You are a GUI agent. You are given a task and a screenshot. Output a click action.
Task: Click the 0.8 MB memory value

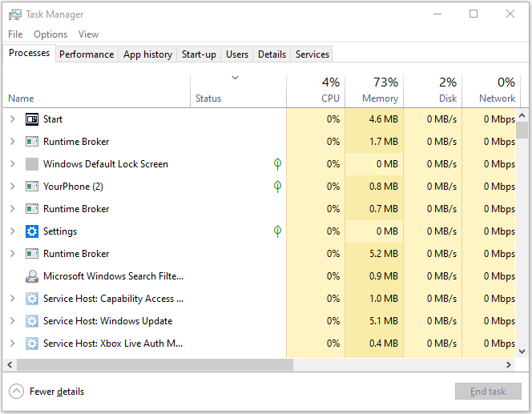pos(384,187)
